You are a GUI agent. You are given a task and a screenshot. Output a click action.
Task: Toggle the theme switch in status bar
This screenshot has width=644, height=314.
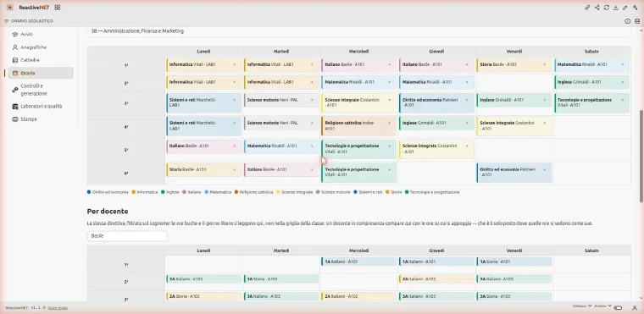point(618,307)
